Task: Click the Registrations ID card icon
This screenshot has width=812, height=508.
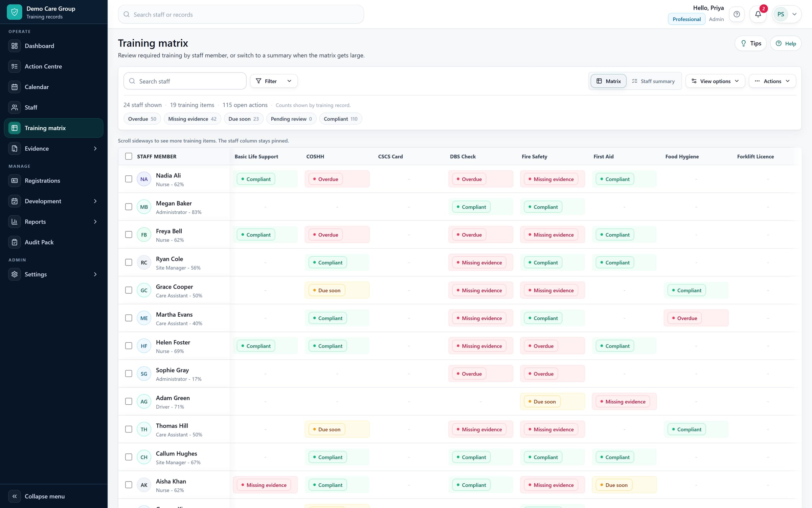Action: (x=15, y=181)
